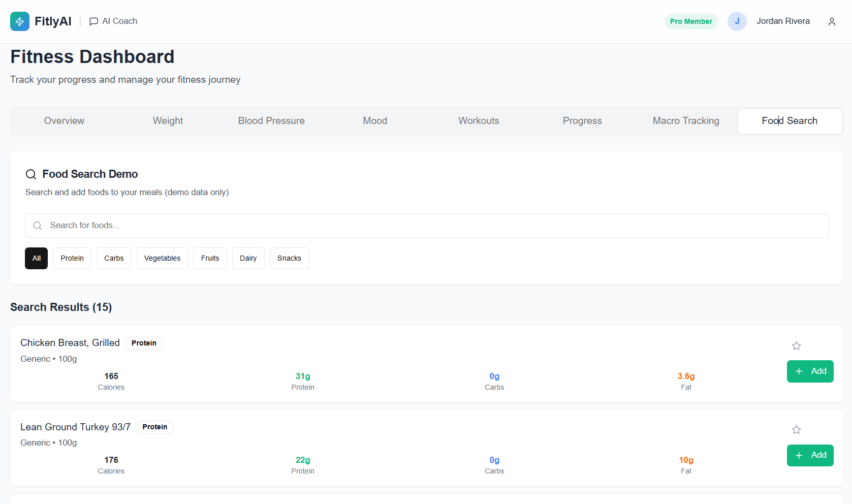
Task: Switch to the Macro Tracking tab
Action: coord(685,121)
